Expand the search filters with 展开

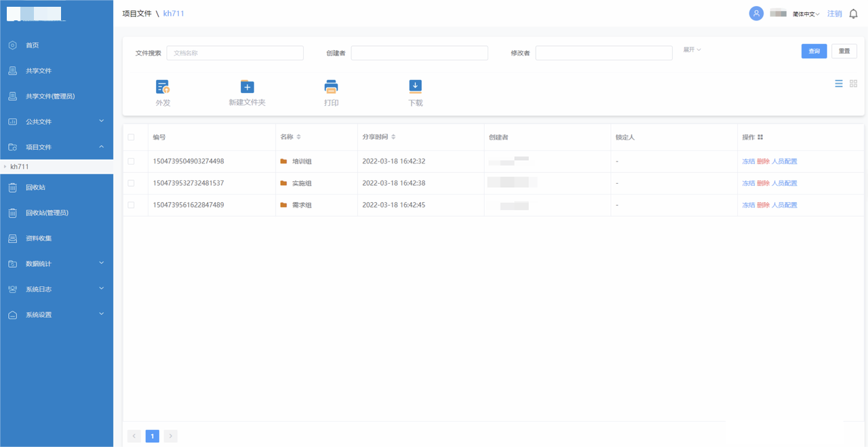(692, 50)
